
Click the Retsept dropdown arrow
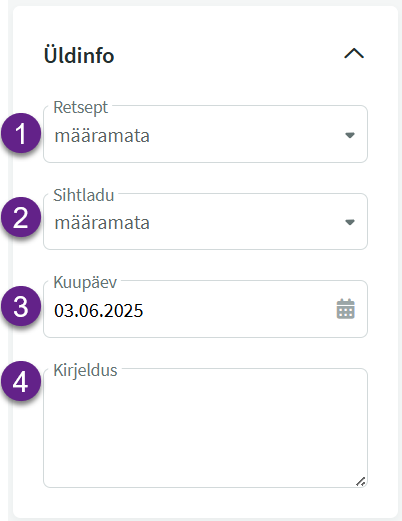tap(350, 135)
